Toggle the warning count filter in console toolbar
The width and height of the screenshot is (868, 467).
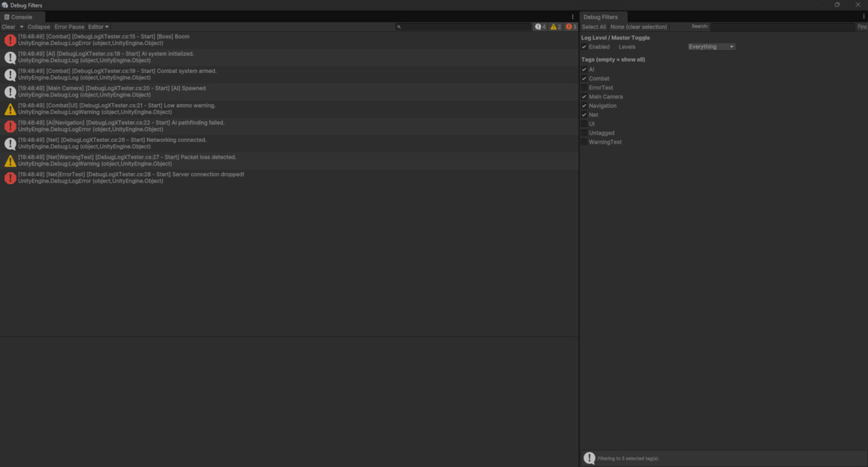[556, 26]
